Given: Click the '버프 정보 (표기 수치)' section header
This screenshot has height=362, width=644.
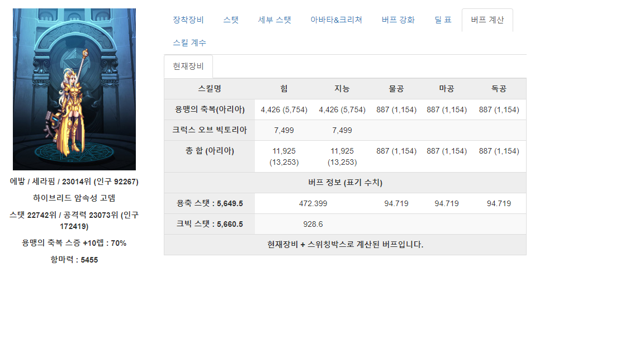Looking at the screenshot, I should coord(345,183).
